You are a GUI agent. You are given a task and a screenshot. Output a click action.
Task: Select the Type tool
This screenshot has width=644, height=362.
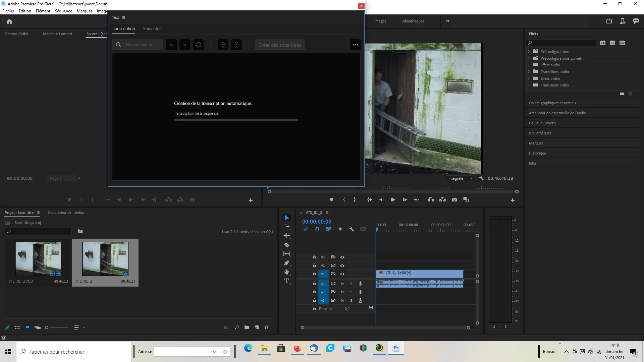(287, 281)
